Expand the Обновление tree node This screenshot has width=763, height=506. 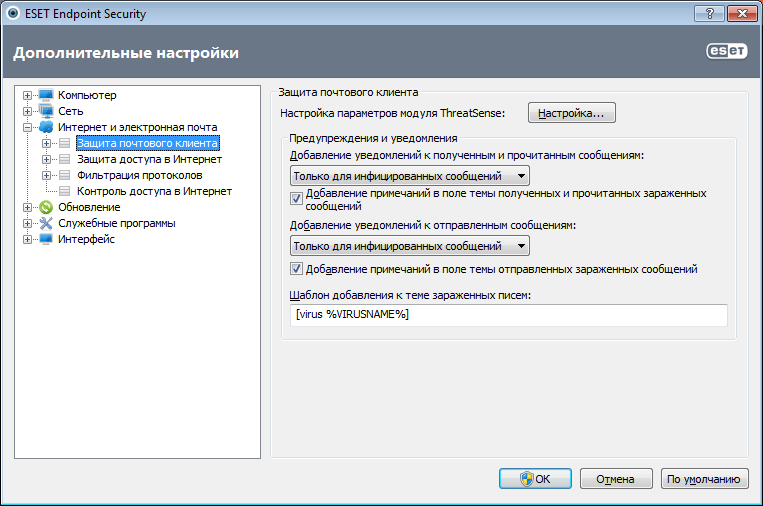(27, 208)
